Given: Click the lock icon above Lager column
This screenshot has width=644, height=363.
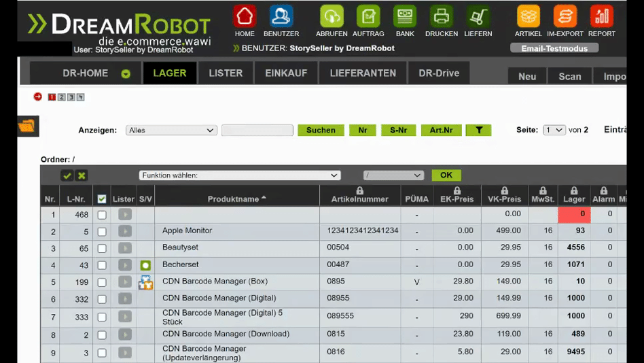Looking at the screenshot, I should pos(574,190).
